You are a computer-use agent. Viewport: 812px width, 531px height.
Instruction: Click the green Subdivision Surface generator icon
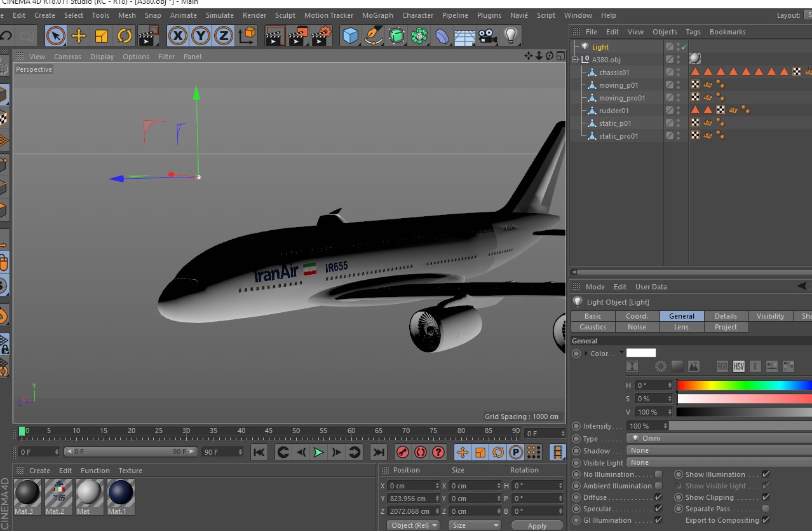[x=396, y=36]
